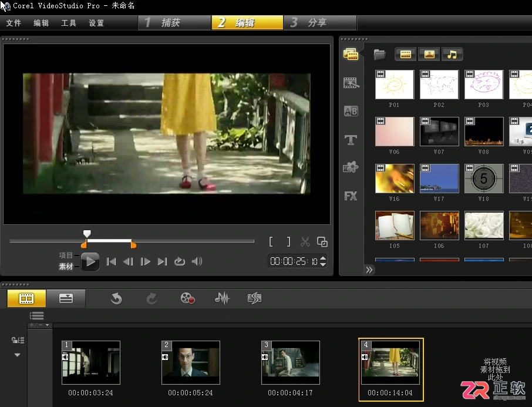Step to the previous frame
The height and width of the screenshot is (407, 532).
coord(128,261)
